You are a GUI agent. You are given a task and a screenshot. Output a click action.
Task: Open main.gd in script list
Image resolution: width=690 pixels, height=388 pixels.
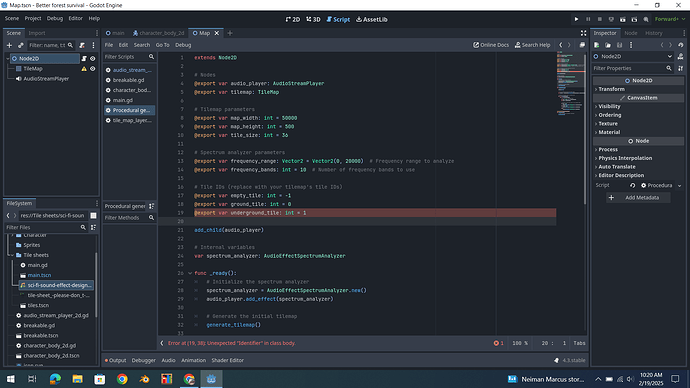pyautogui.click(x=123, y=100)
